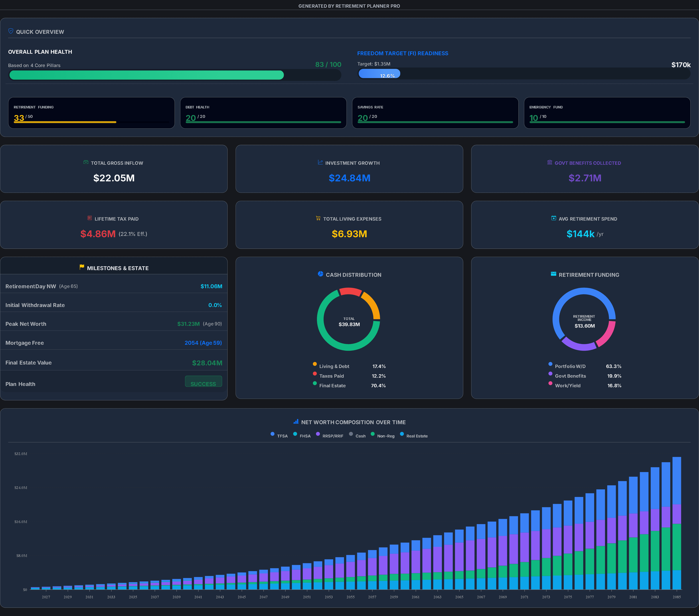Toggle the TFSA series in chart legend
Viewport: 699px width, 616px height.
tap(279, 435)
